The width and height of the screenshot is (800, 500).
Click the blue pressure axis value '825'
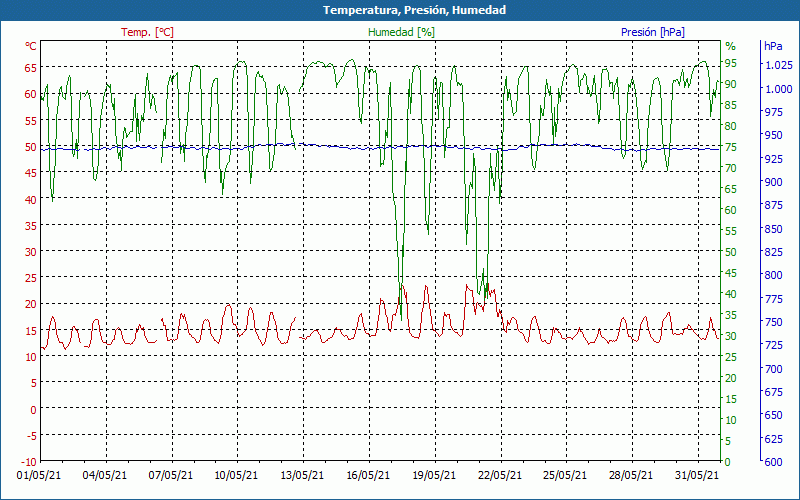(772, 252)
